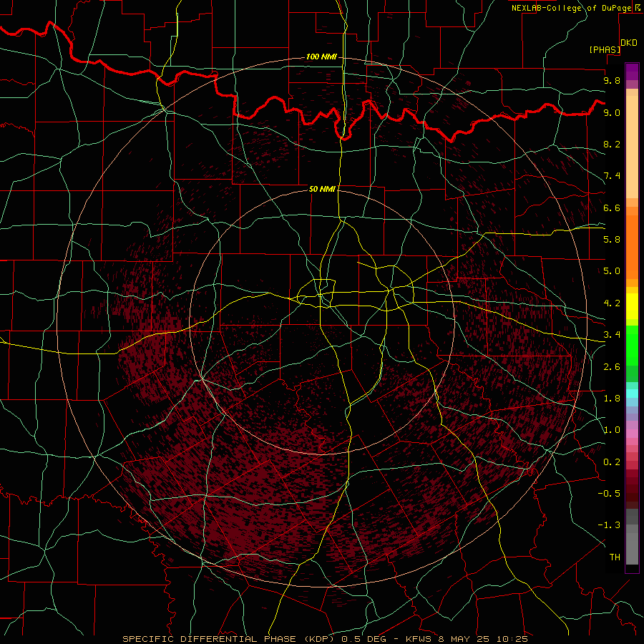644x644 pixels.
Task: Click the 5.0 scale value
Action: click(x=612, y=271)
